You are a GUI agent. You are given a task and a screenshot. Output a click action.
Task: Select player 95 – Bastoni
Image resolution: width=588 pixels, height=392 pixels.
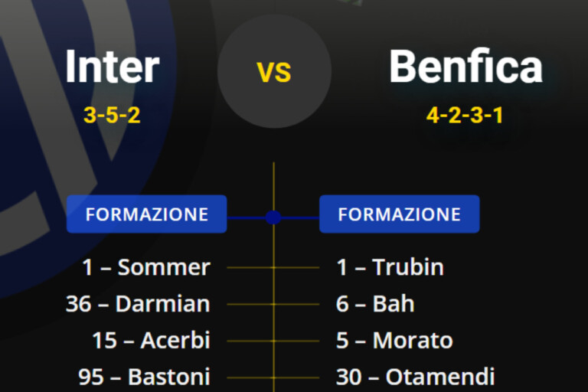144,377
